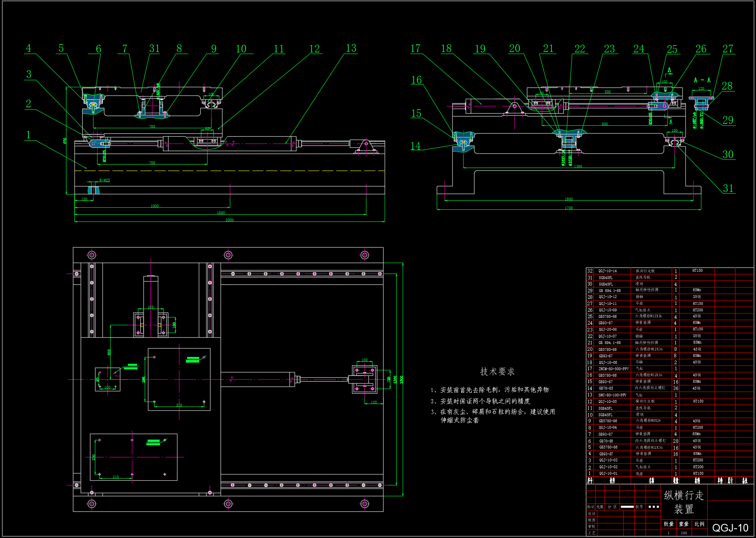This screenshot has height=538, width=756.
Task: Select part balloon number 13 in front view
Action: coord(351,48)
